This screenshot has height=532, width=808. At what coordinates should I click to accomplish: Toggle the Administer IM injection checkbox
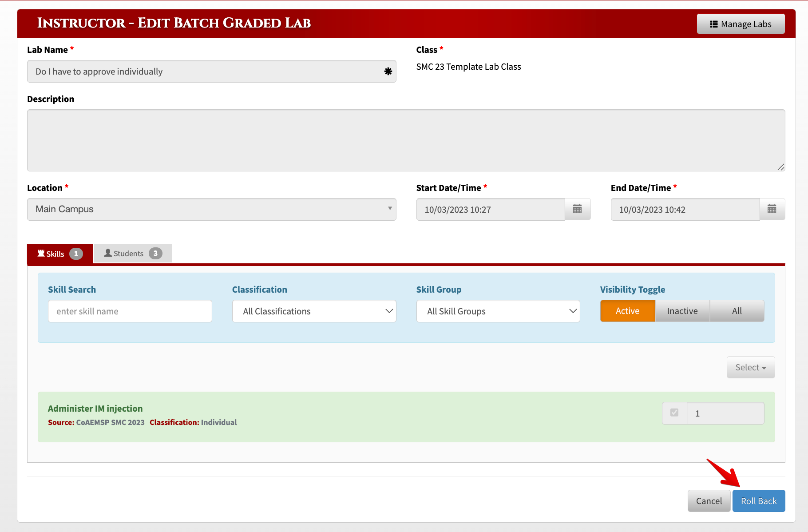[674, 413]
